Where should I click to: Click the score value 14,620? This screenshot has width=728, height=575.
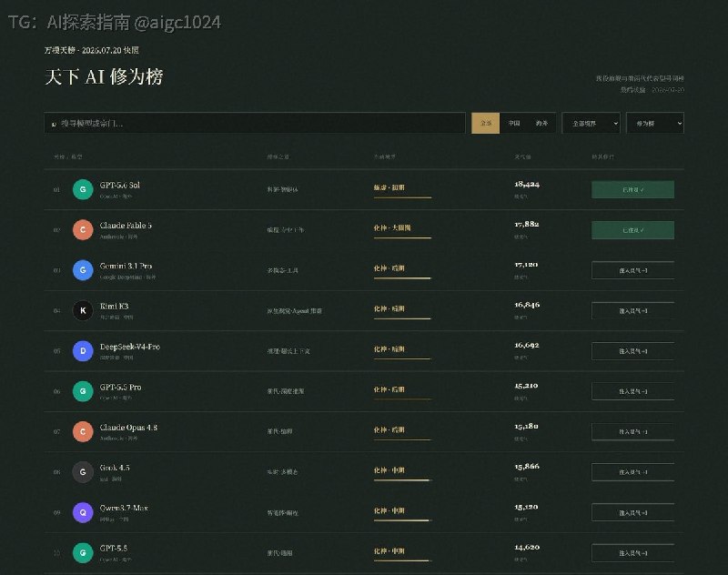(x=527, y=547)
